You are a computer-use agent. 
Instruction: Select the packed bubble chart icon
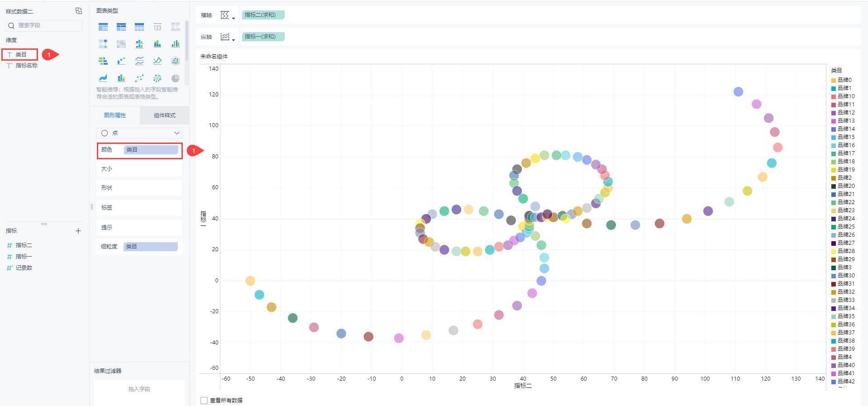tap(157, 78)
